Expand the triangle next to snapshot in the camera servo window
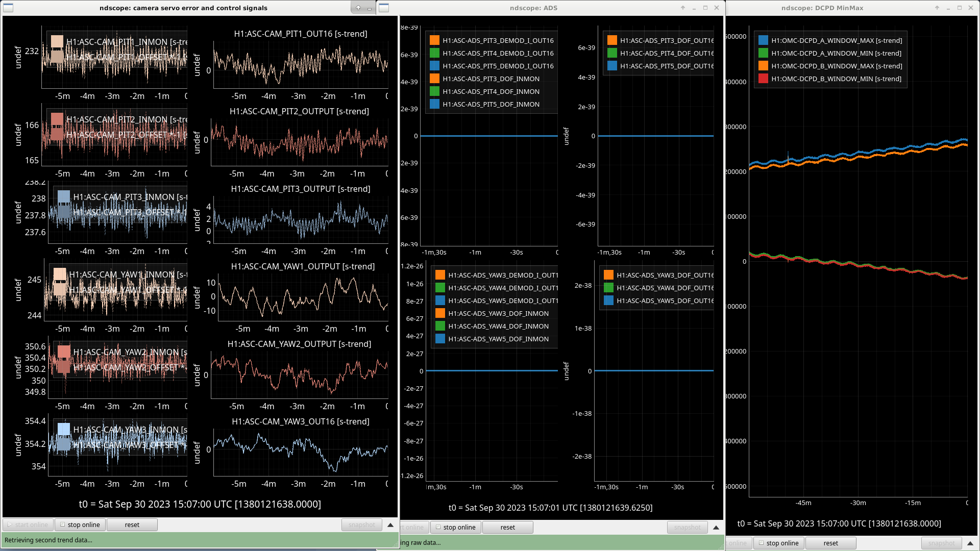Screen dimensions: 980x551 (390, 524)
